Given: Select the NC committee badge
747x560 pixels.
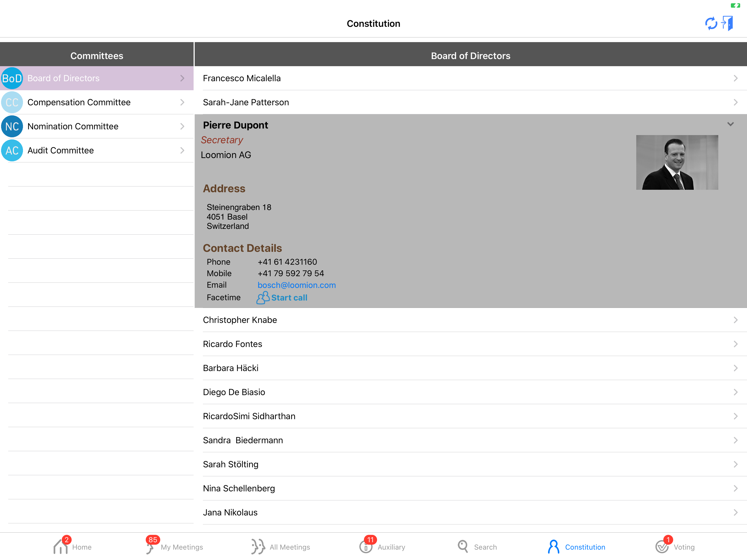Looking at the screenshot, I should [12, 126].
